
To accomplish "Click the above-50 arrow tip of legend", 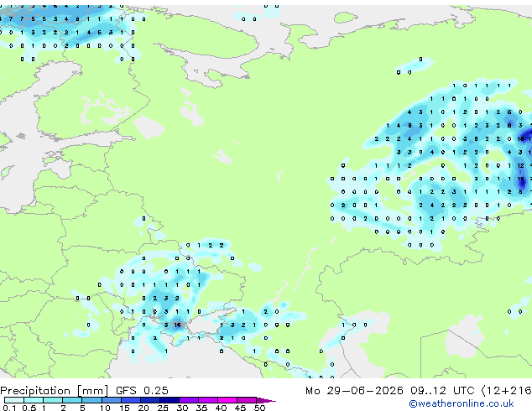I will 266,400.
